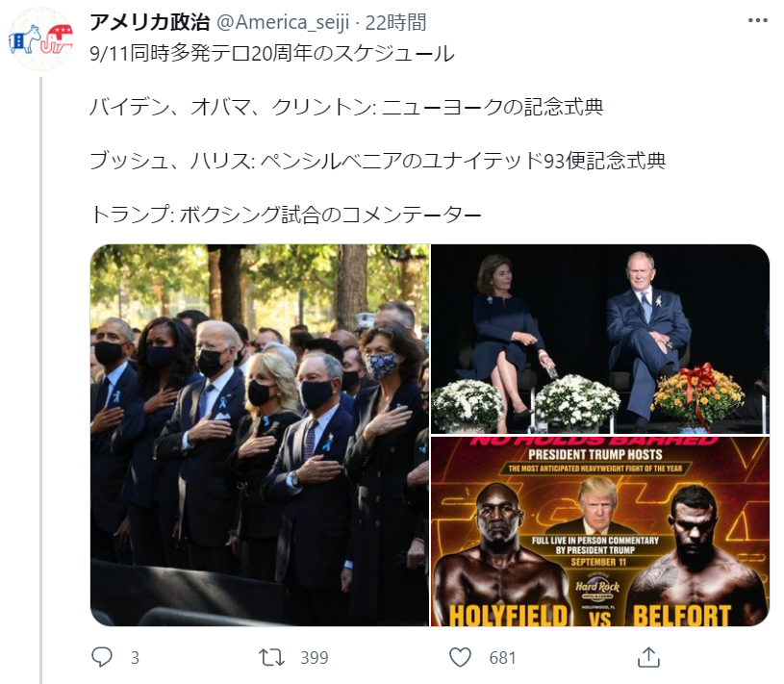Click the reply speech bubble icon
Screen dimensions: 784x684
click(102, 657)
